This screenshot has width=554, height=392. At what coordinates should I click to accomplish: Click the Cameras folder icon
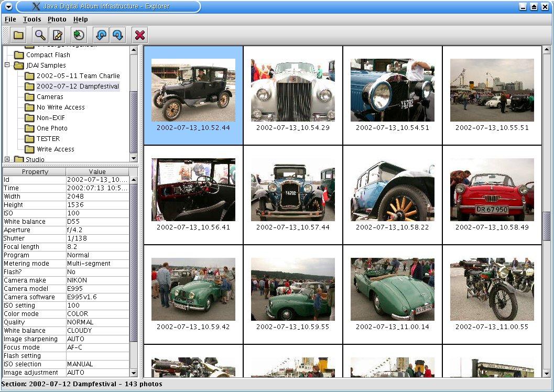[30, 97]
